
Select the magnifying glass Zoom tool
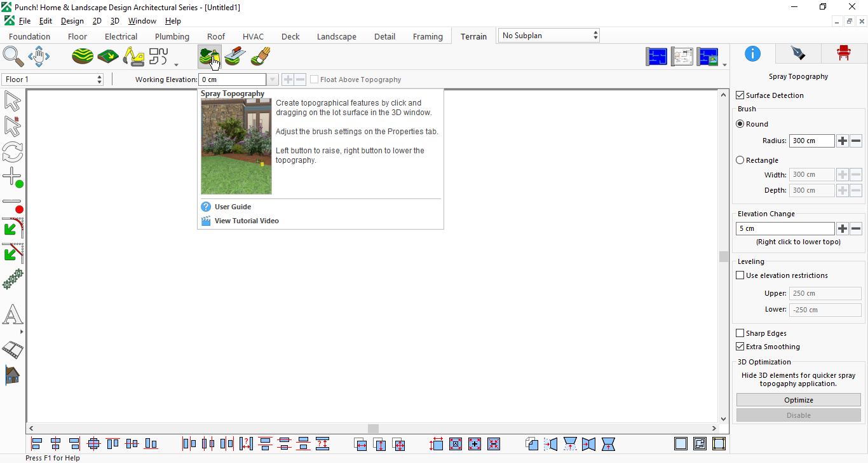tap(13, 57)
